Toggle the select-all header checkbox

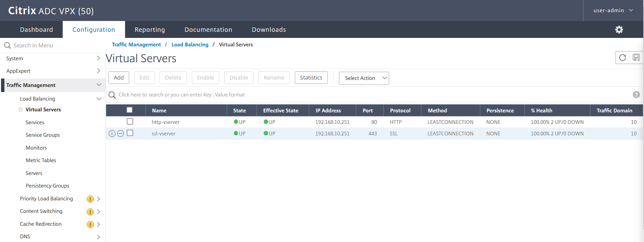pos(129,110)
